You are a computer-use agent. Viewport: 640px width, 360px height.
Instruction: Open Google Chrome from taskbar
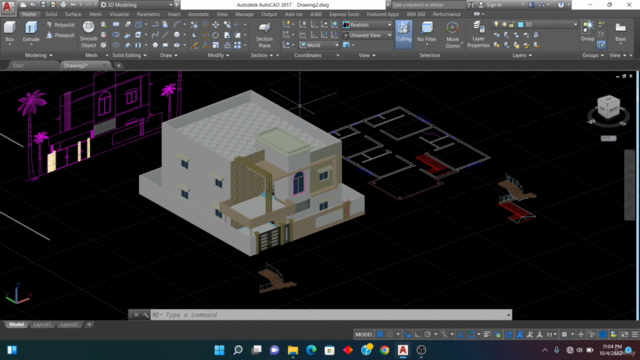coord(384,350)
